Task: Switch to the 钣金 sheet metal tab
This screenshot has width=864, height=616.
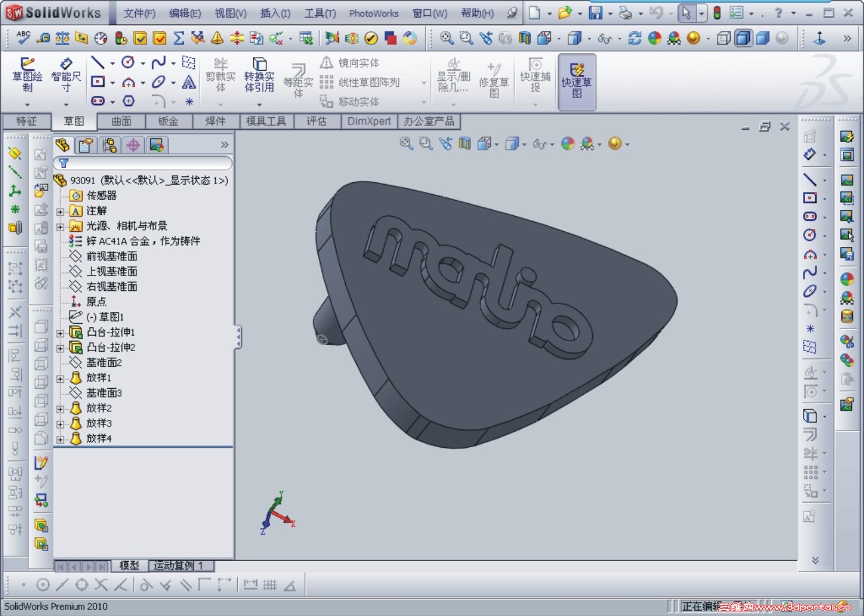Action: tap(168, 121)
